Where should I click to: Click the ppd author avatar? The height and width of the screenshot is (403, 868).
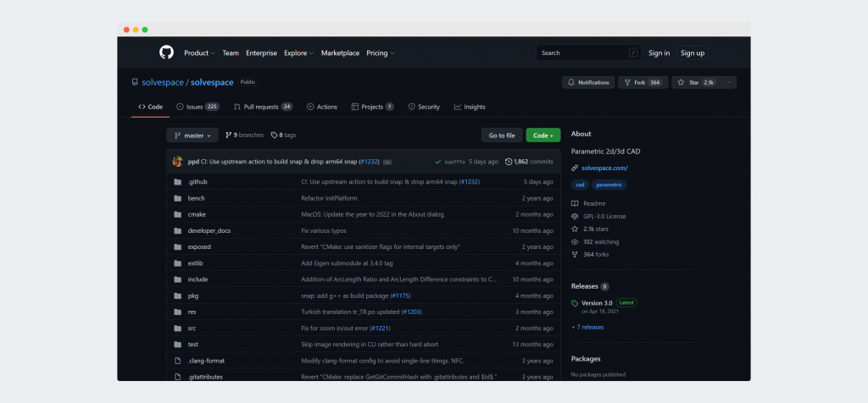[178, 162]
